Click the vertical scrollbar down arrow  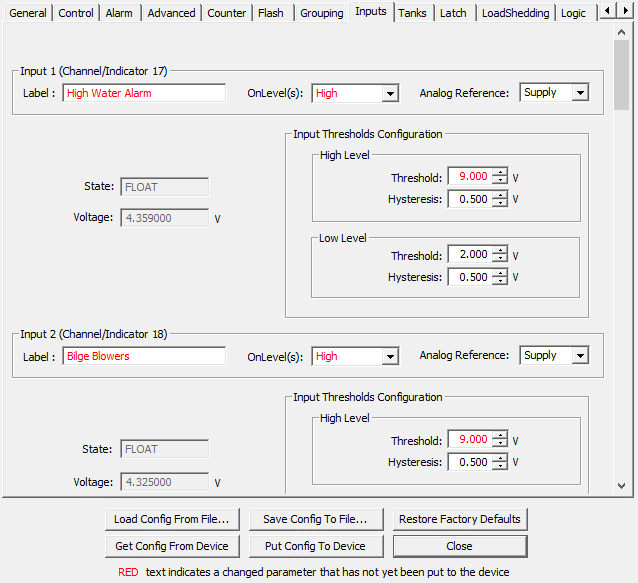pyautogui.click(x=621, y=486)
